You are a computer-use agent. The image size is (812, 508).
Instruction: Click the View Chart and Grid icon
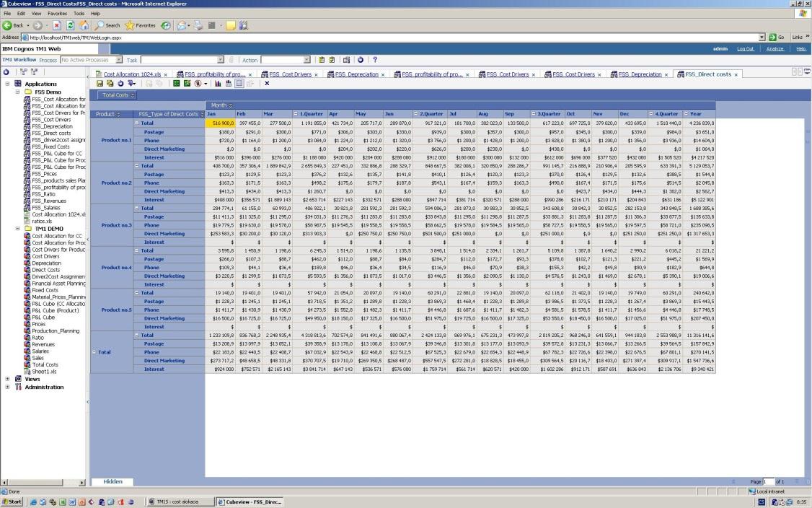(x=229, y=84)
